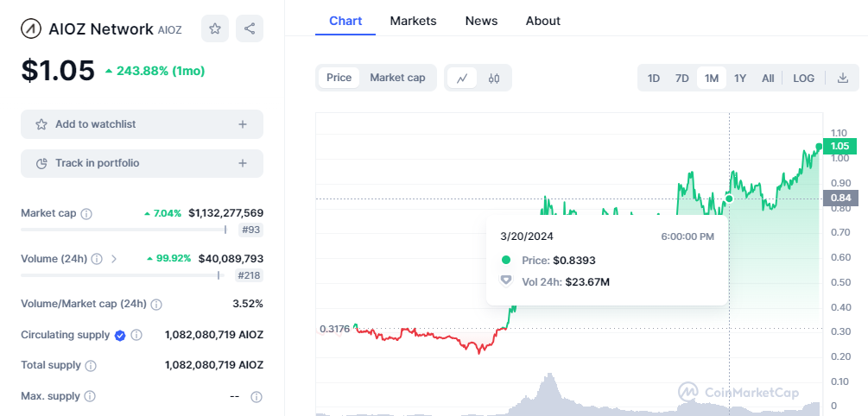Screen dimensions: 868x416
Task: Click the 0.3176 starting price label
Action: tap(335, 329)
